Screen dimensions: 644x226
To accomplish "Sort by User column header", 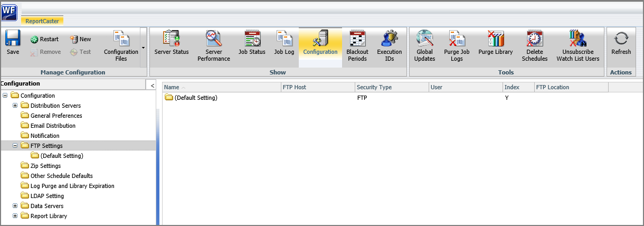I will pos(466,87).
